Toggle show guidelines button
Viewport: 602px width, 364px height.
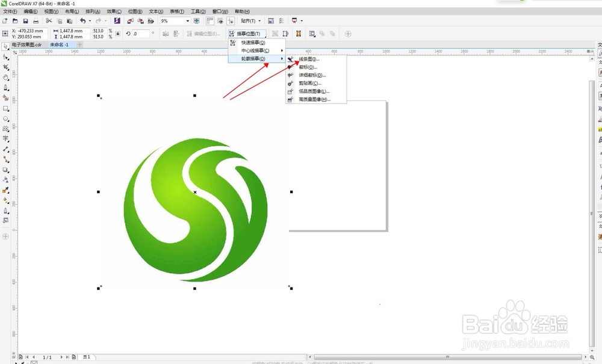coord(231,20)
